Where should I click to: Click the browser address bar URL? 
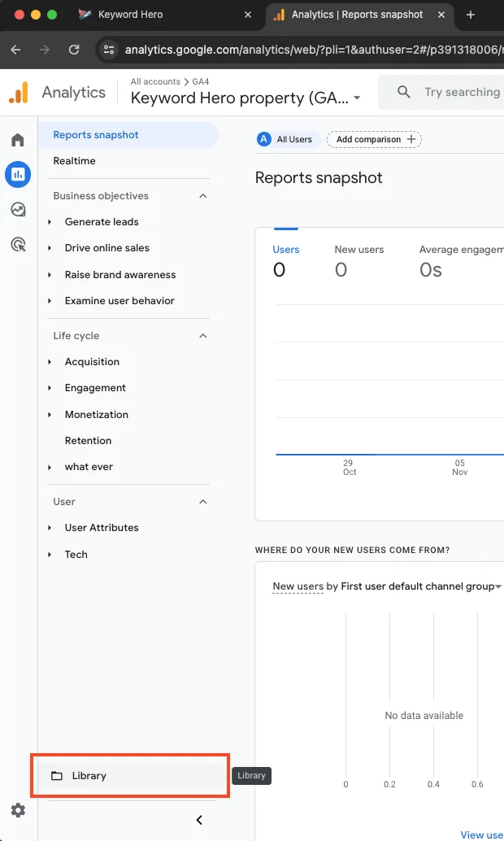[x=314, y=50]
